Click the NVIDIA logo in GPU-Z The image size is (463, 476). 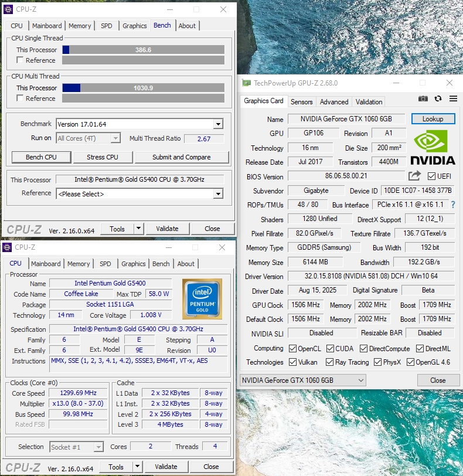click(x=433, y=147)
